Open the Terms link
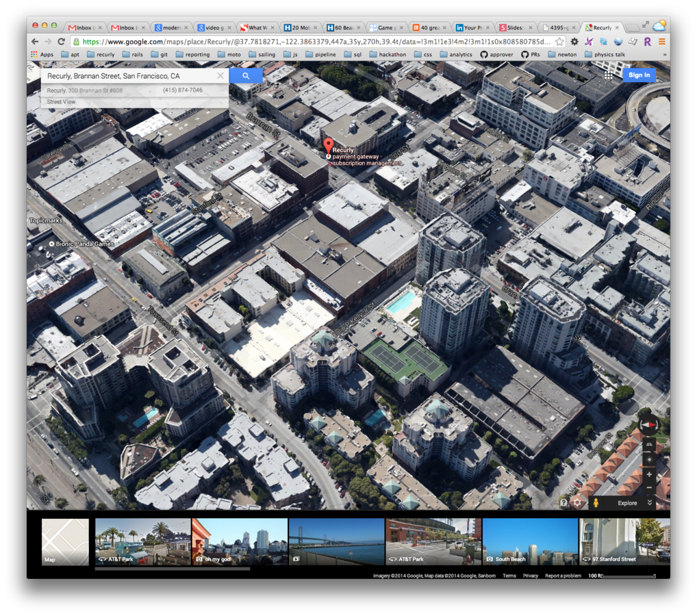Viewport: 697px width, 616px height. 509,576
